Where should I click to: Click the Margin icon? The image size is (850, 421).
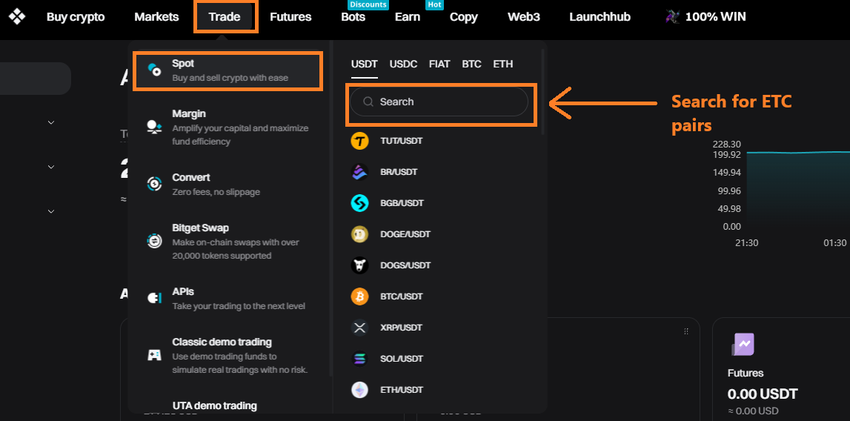click(154, 127)
